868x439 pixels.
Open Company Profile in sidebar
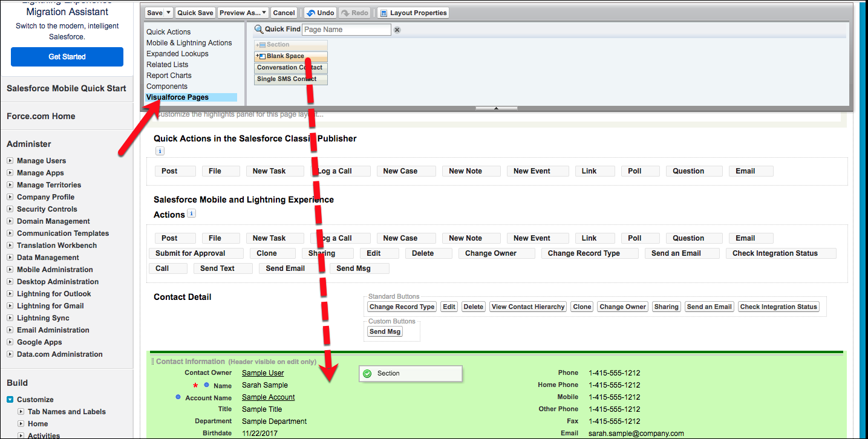(x=45, y=197)
